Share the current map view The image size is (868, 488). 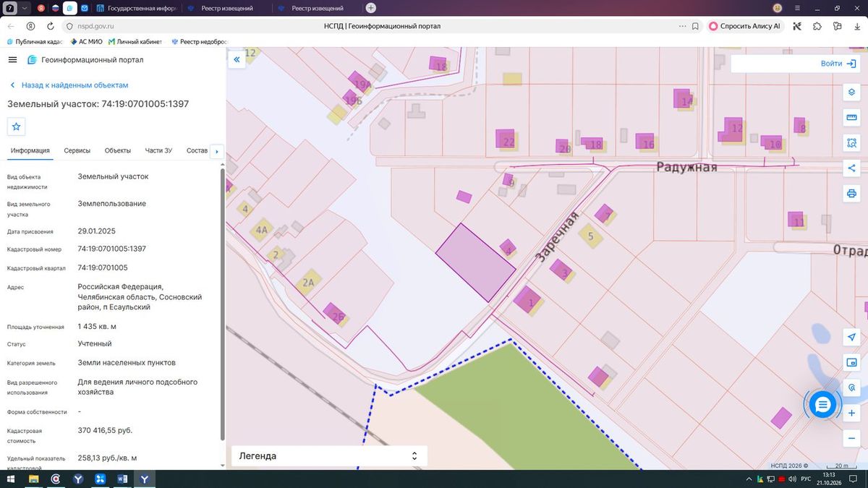tap(851, 168)
